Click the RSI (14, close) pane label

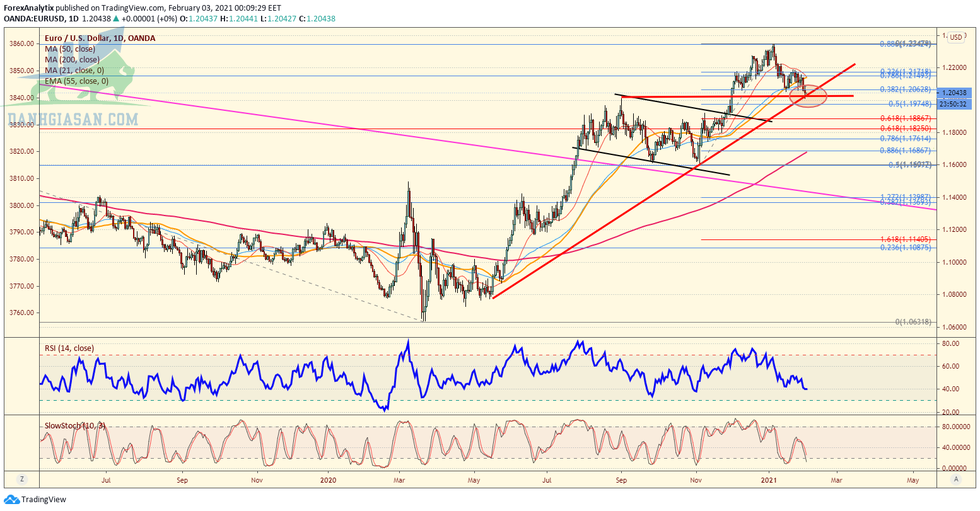pos(69,348)
